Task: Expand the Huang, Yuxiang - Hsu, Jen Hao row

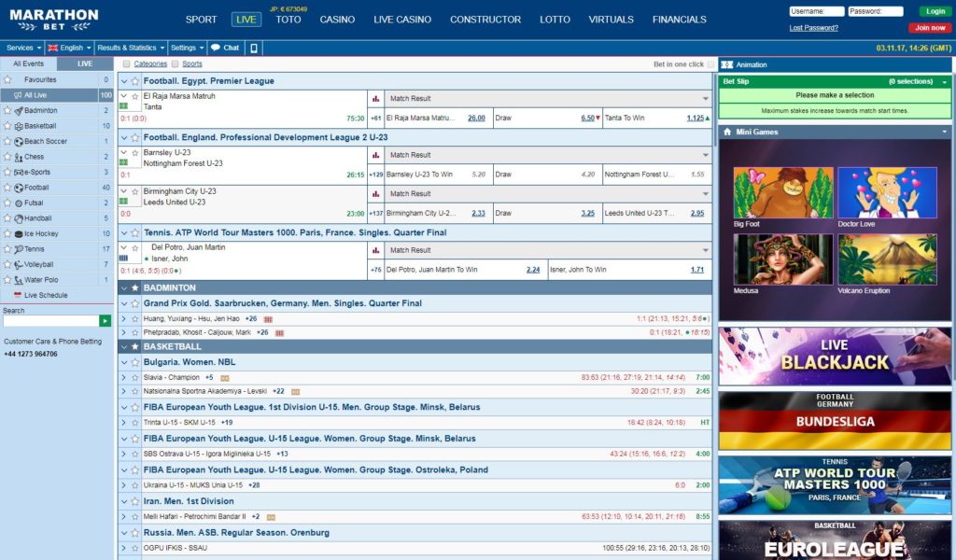Action: (124, 318)
